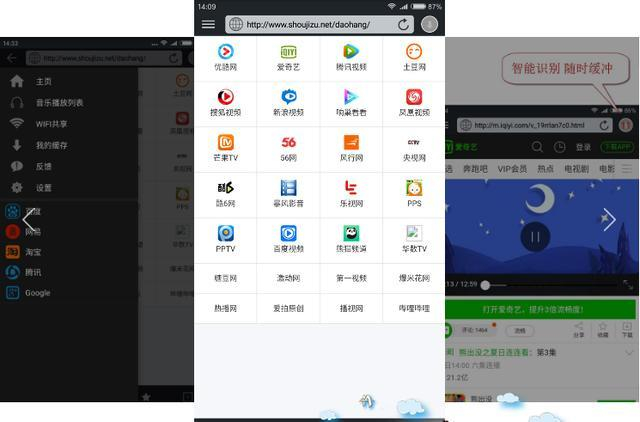Tap the green 打开爱奇艺 banner button
The height and width of the screenshot is (422, 640).
pyautogui.click(x=540, y=309)
